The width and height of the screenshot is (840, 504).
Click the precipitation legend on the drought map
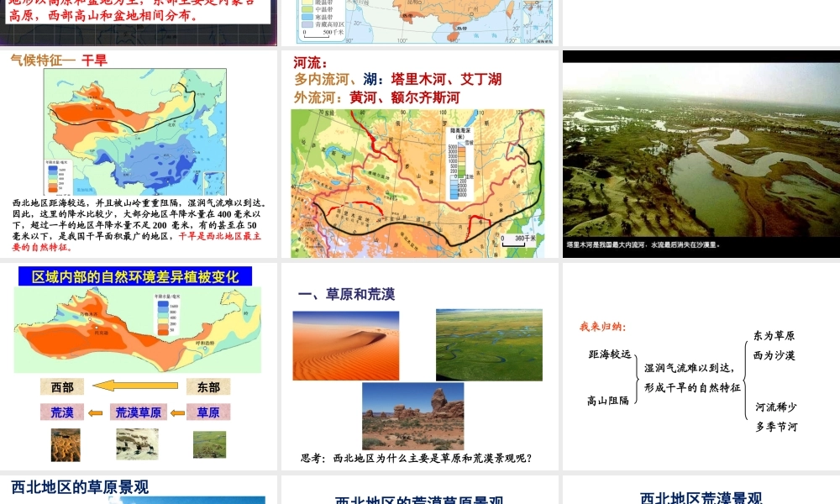[58, 176]
